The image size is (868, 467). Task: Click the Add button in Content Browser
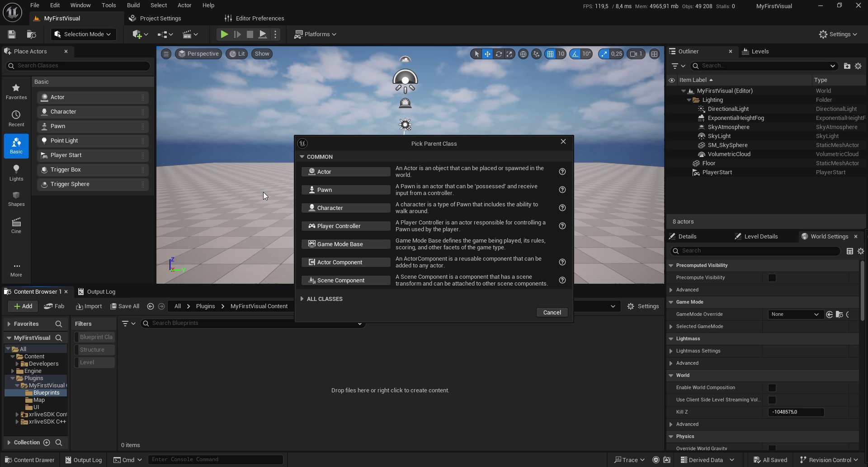(23, 306)
